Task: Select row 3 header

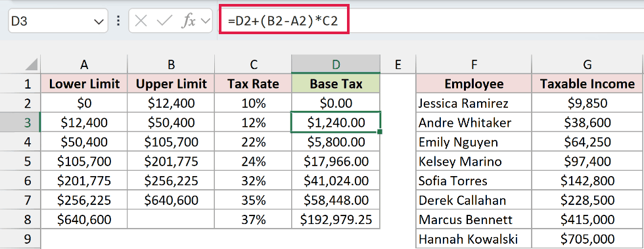Action: tap(20, 122)
